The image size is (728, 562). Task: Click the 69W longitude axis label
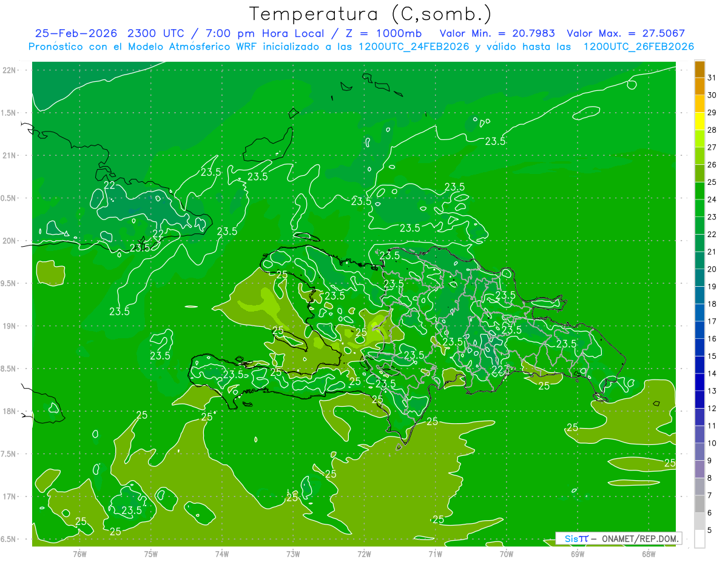tap(578, 554)
